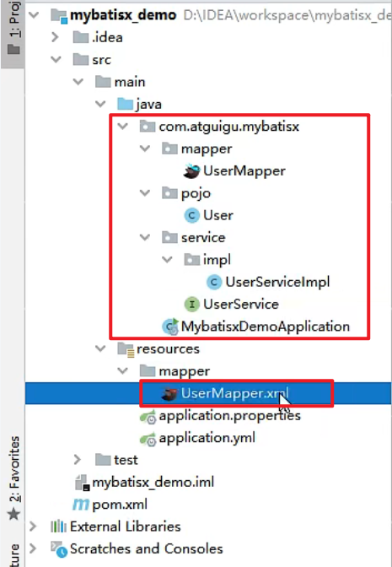Click the class icon beside User
The width and height of the screenshot is (392, 567).
point(192,215)
